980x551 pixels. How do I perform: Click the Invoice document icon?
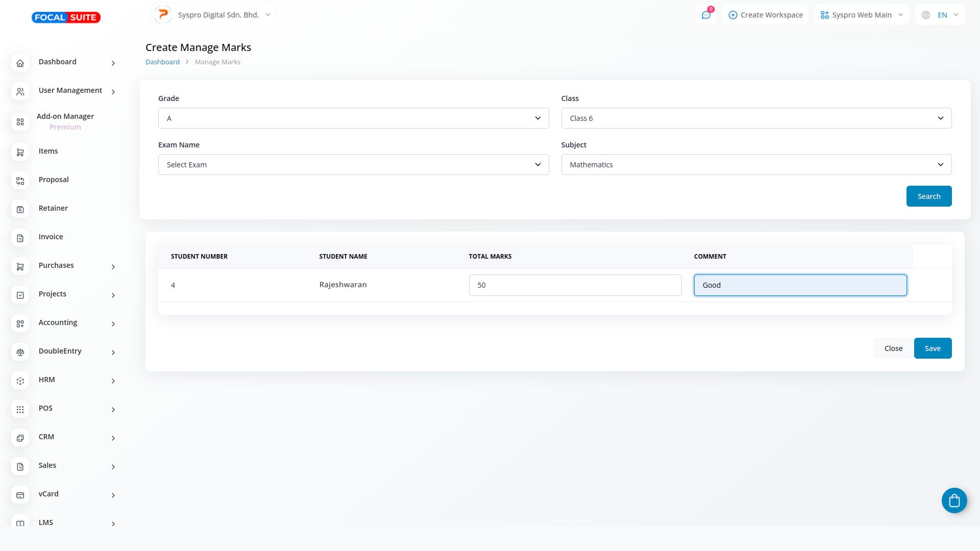(x=20, y=238)
